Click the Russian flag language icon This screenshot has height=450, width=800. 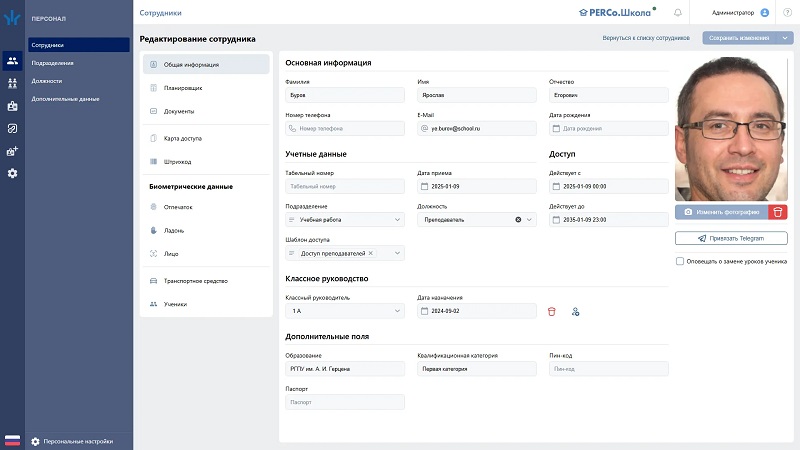pos(13,441)
